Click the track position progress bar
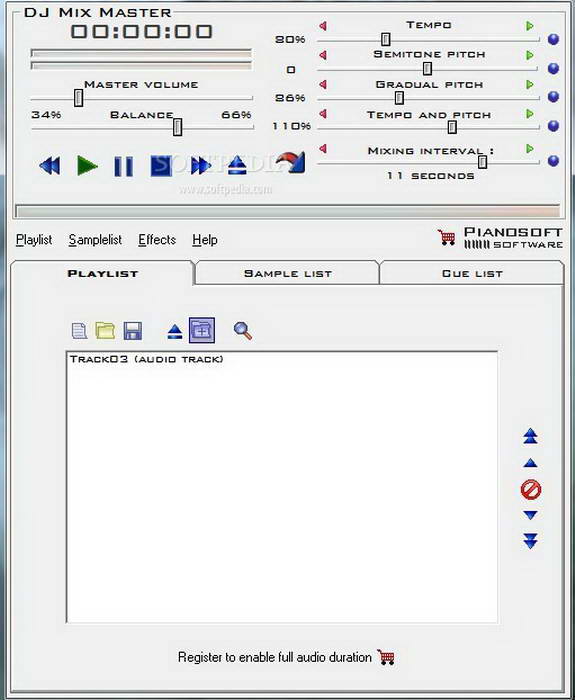Screen dimensions: 575x700 [x=288, y=211]
